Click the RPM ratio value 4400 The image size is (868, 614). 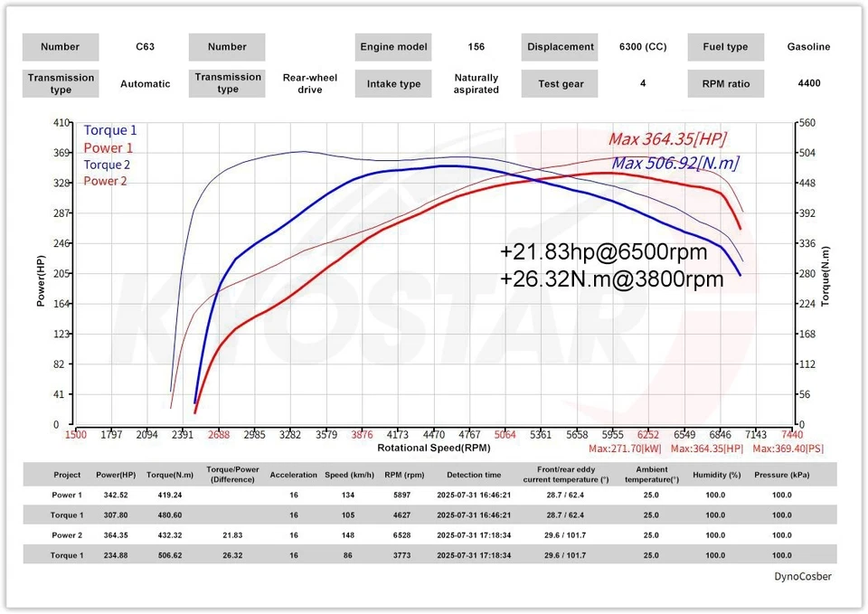click(x=808, y=83)
